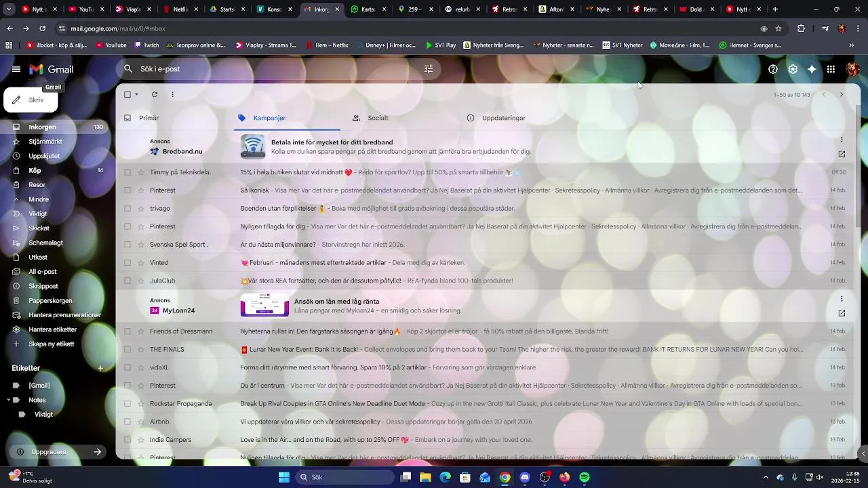Bookmark this page star icon
This screenshot has width=868, height=488.
tap(778, 28)
